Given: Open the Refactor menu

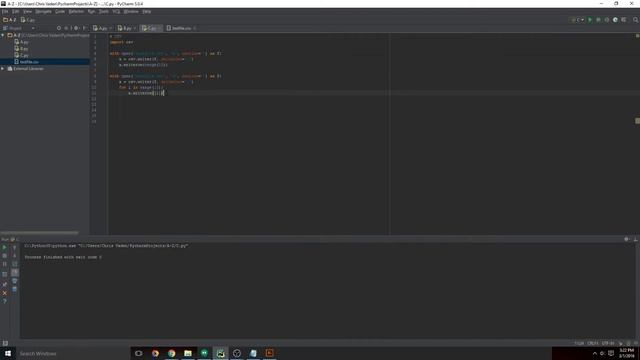Looking at the screenshot, I should [x=76, y=11].
